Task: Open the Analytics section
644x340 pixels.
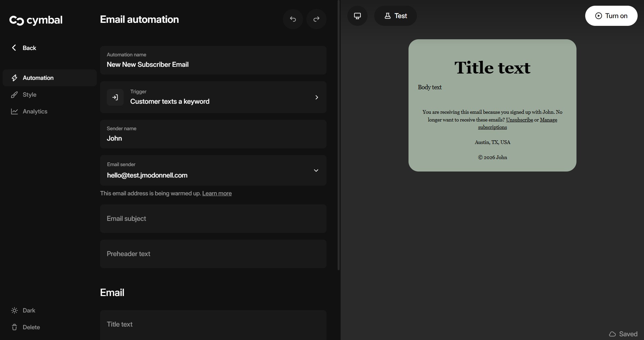Action: [x=35, y=111]
